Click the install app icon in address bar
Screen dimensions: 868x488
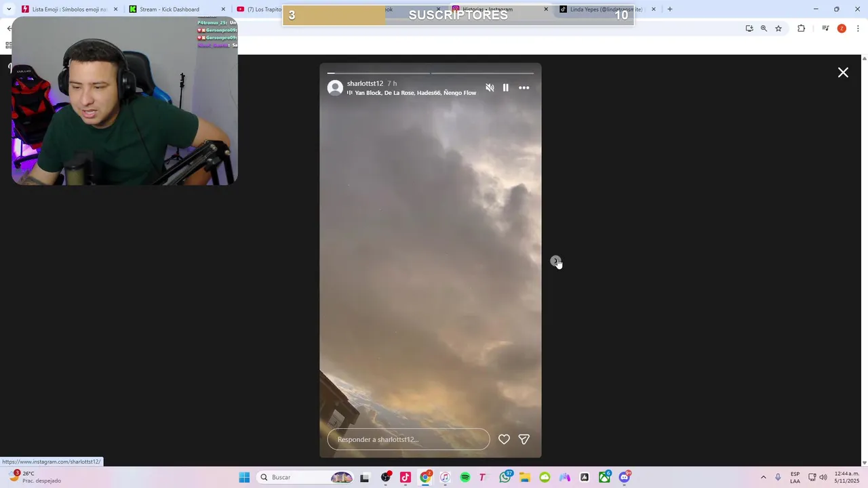click(749, 28)
